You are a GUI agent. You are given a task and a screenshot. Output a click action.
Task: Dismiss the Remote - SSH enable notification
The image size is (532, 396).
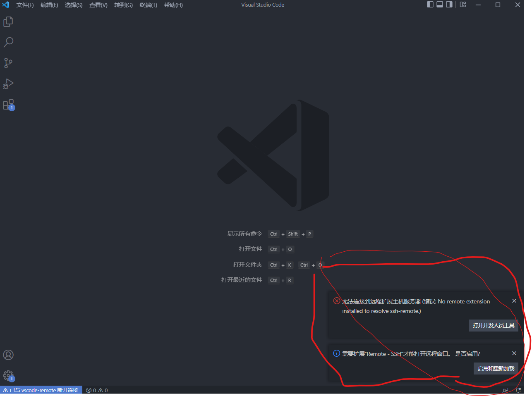point(514,353)
